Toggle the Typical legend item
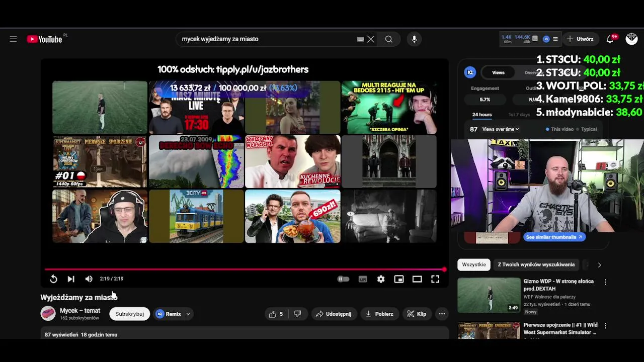The image size is (644, 362). [586, 129]
